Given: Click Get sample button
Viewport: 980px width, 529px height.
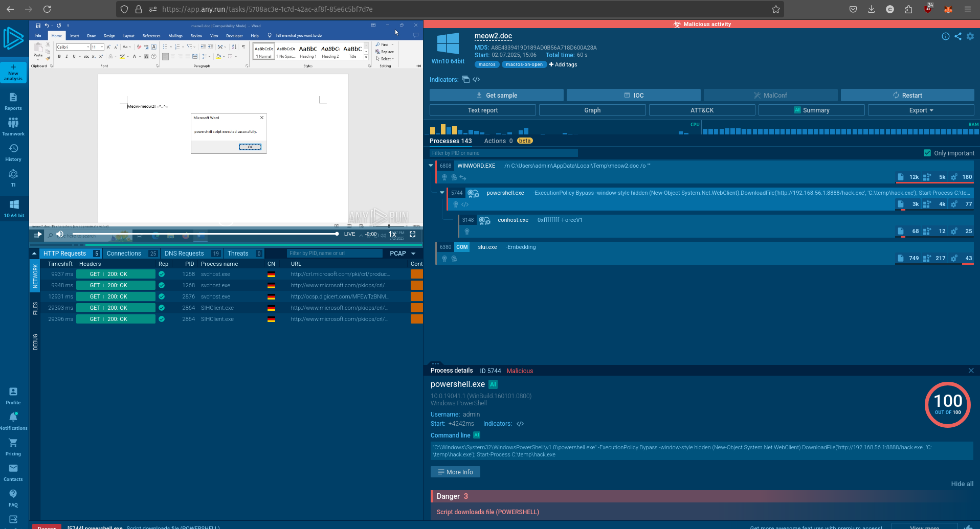Looking at the screenshot, I should click(496, 95).
